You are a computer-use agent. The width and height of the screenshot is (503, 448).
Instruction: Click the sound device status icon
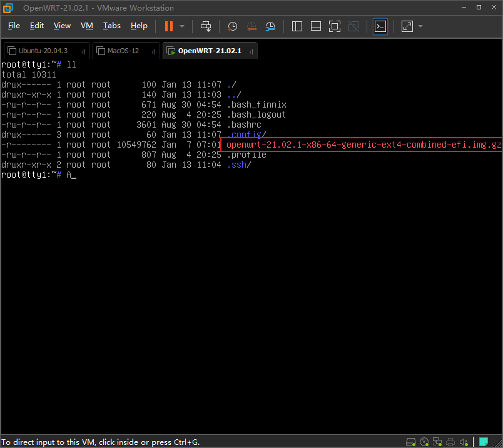tap(464, 441)
